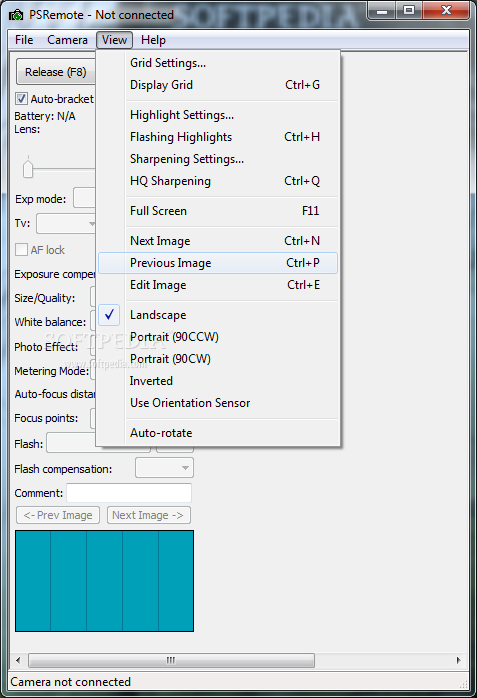The height and width of the screenshot is (698, 477).
Task: Select Portrait (90CCW) orientation
Action: [x=218, y=337]
